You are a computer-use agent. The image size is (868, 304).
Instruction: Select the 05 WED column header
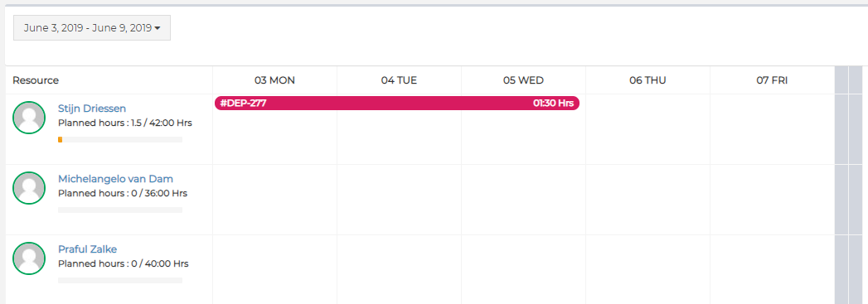coord(523,80)
